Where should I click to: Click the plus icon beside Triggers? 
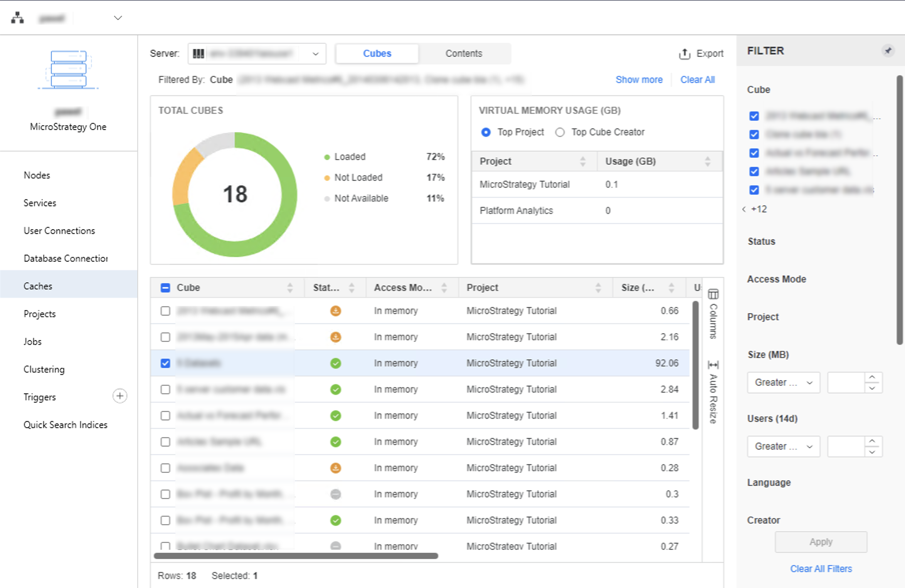120,396
